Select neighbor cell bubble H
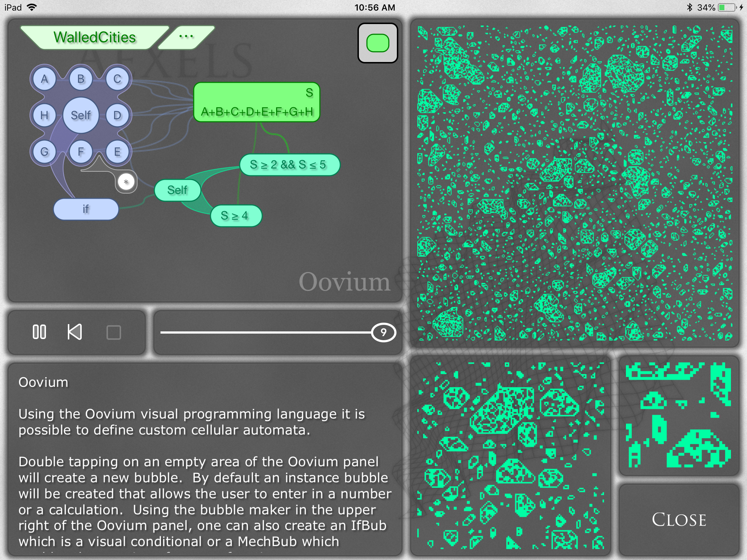The width and height of the screenshot is (747, 560). click(44, 115)
